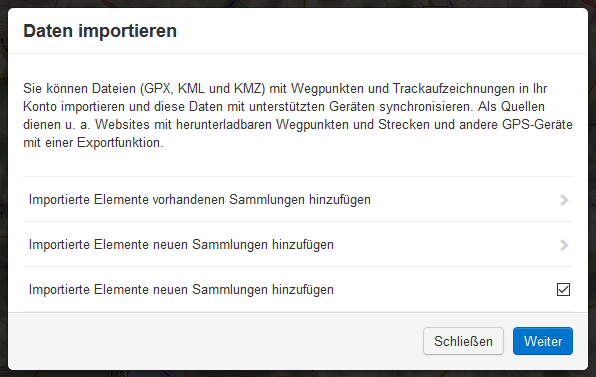This screenshot has height=377, width=596.
Task: Expand the neuen Sammlungen hinzufügen row with an arrow
Action: (298, 244)
